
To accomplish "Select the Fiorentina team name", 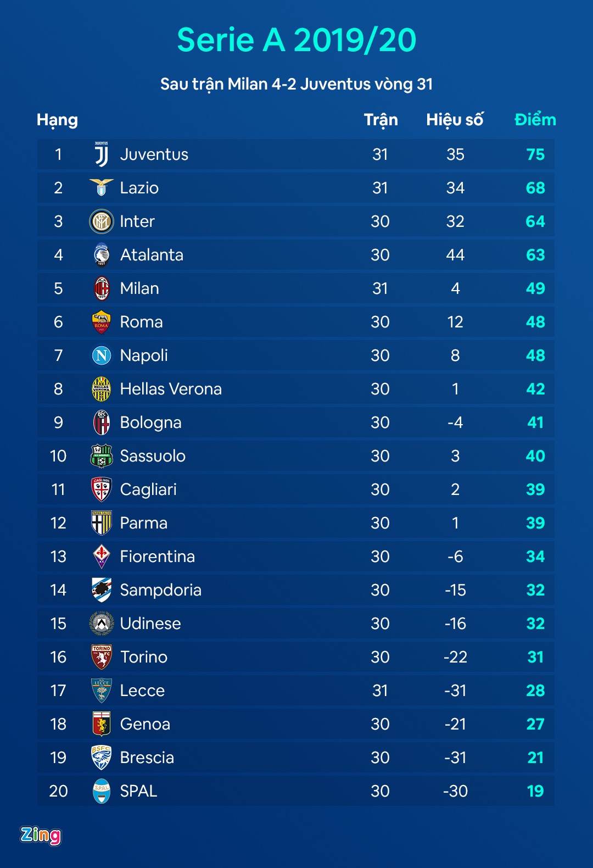I will [x=158, y=557].
